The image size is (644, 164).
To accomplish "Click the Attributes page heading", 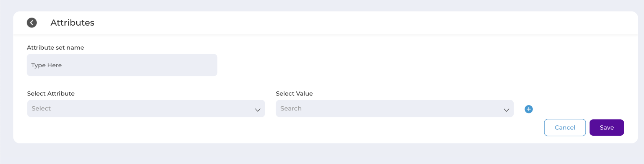I will click(72, 23).
